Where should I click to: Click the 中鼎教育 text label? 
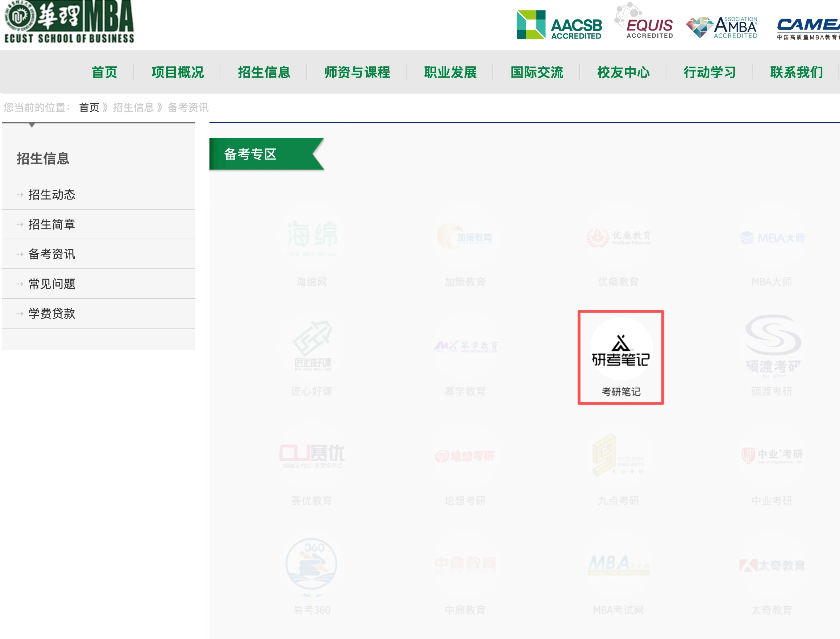tap(465, 610)
